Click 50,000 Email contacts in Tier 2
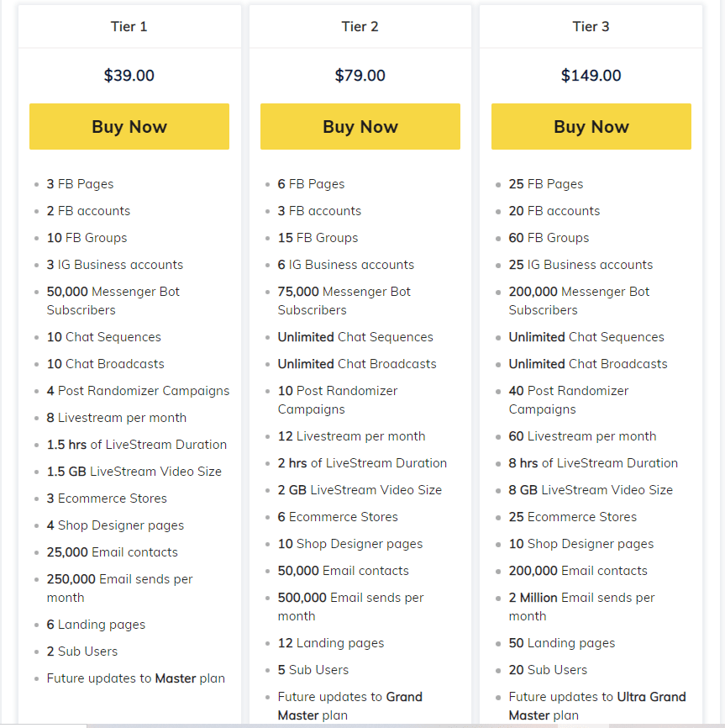Viewport: 725px width, 728px height. [x=343, y=570]
